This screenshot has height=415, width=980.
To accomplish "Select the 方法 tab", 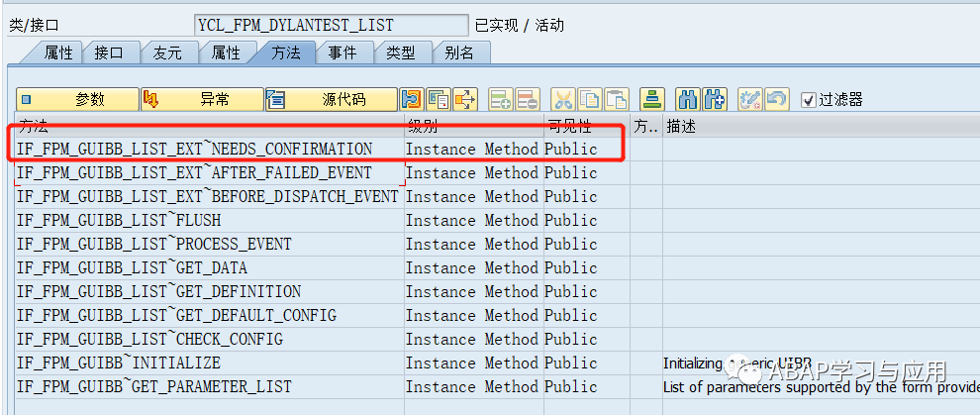I will coord(286,53).
